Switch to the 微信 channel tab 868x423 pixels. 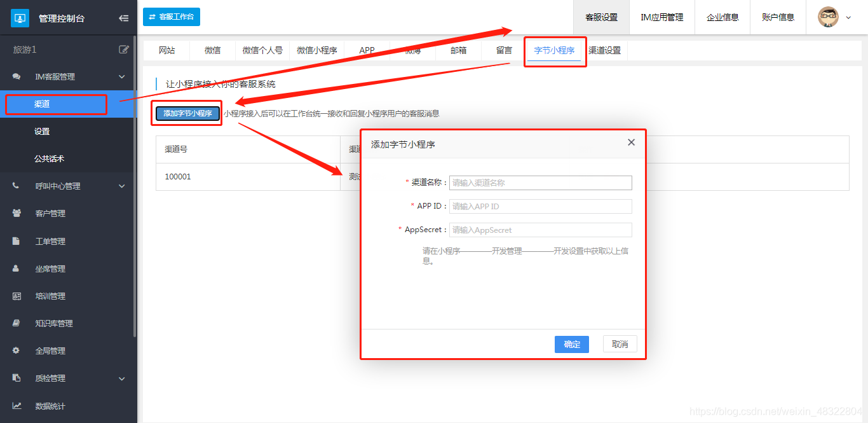(213, 50)
